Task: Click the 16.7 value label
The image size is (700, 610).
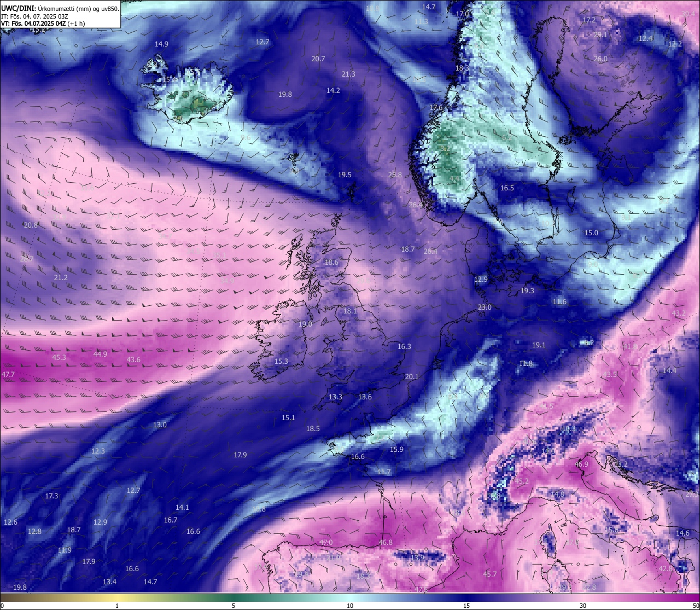Action: (171, 520)
